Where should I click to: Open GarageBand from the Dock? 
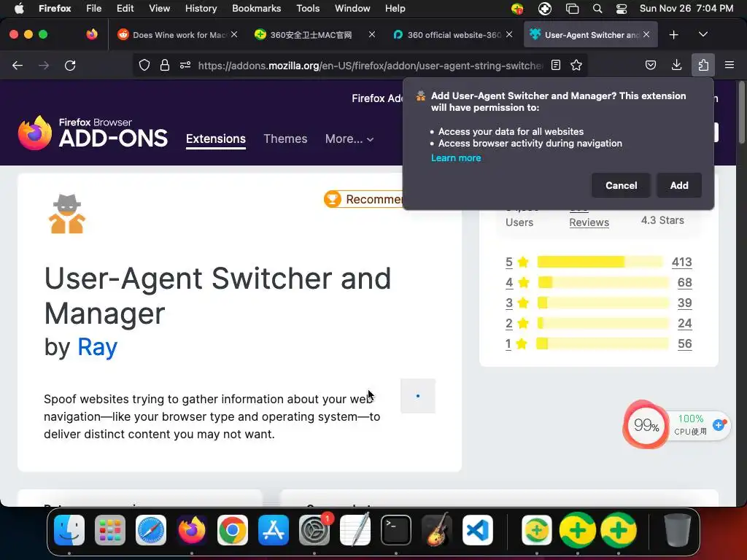[x=437, y=530]
